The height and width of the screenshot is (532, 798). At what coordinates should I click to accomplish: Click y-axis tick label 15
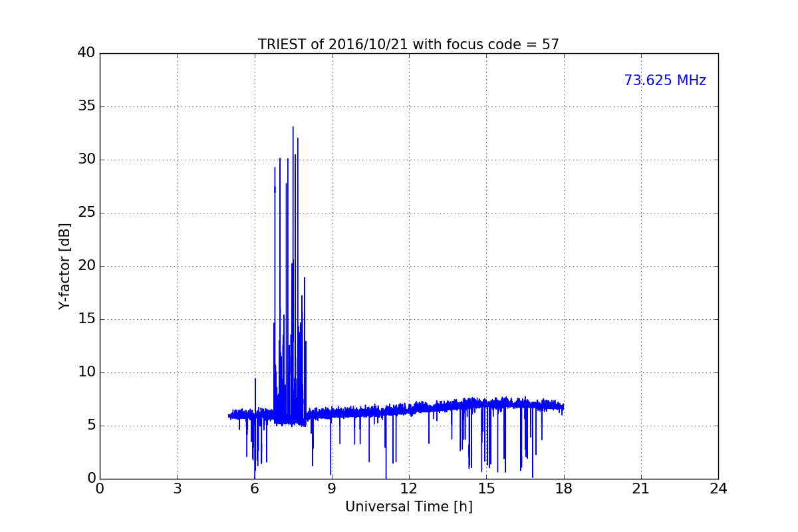[86, 319]
